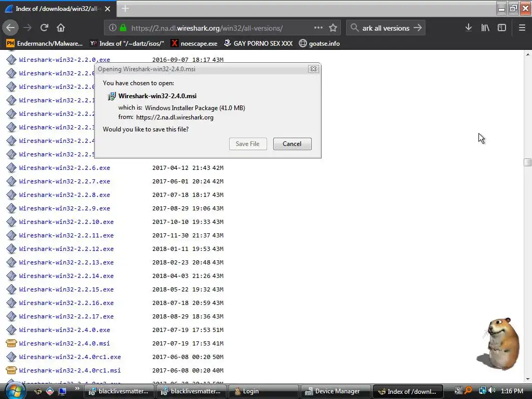Open the downloads arrow in toolbar

[469, 28]
